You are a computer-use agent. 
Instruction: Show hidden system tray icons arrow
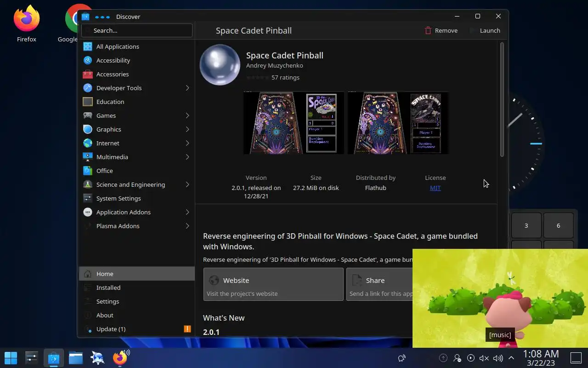tap(511, 358)
